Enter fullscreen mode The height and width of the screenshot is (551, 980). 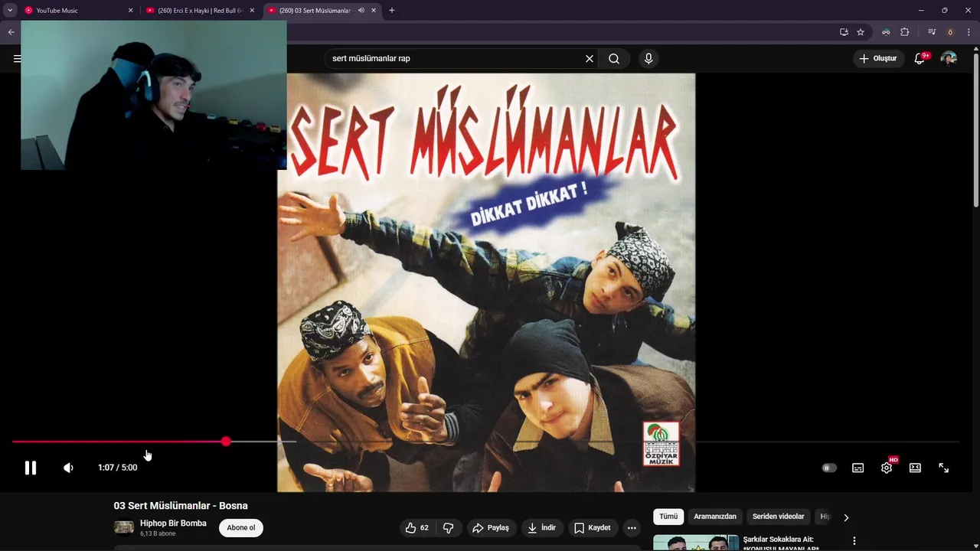[x=944, y=468]
